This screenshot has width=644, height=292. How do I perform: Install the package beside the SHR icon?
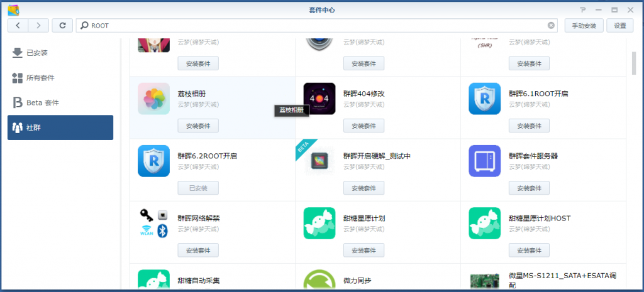(529, 63)
